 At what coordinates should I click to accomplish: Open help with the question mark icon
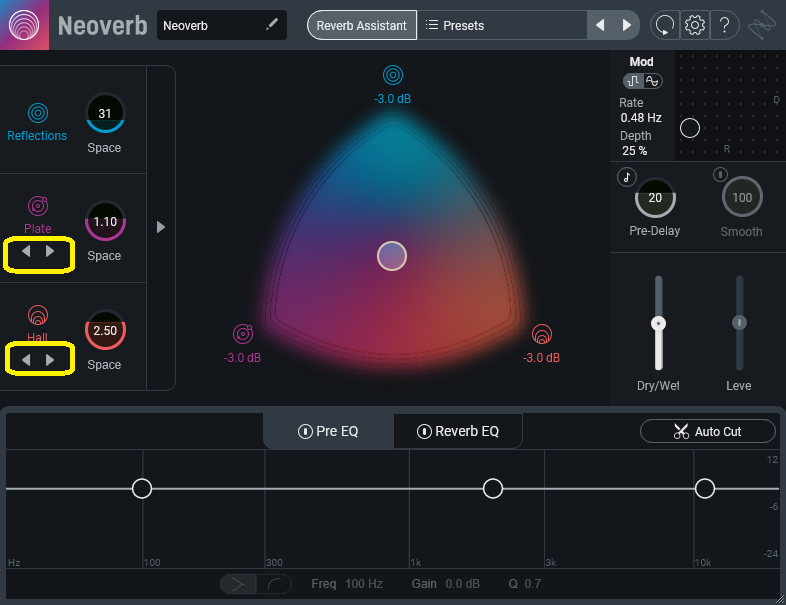coord(725,25)
